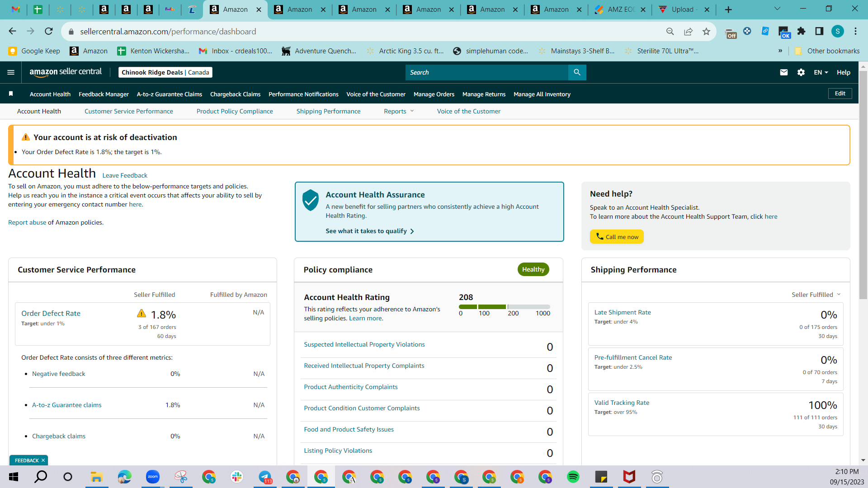Click the Call me now button
The height and width of the screenshot is (488, 868).
(617, 237)
